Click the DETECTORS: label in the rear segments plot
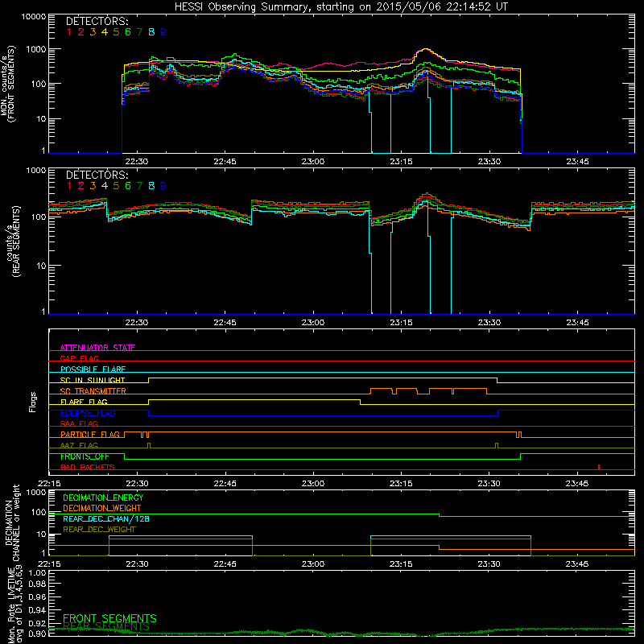The width and height of the screenshot is (644, 644). (97, 175)
